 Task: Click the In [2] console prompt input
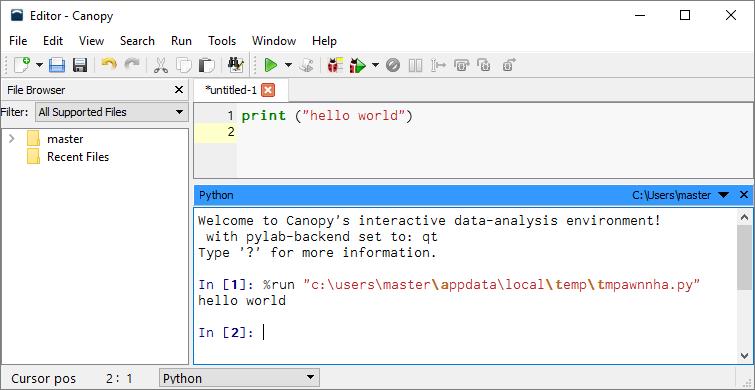264,333
